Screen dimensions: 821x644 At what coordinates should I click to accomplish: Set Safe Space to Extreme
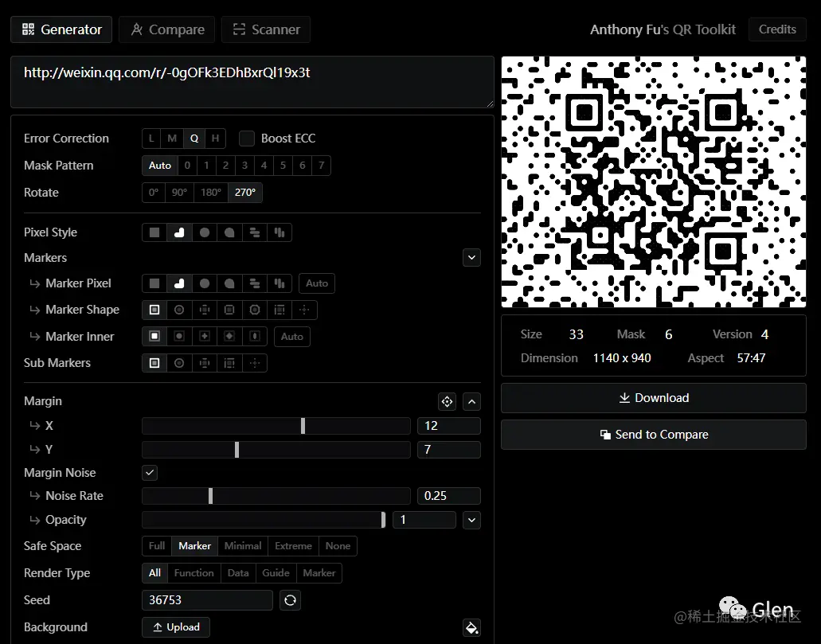coord(293,546)
